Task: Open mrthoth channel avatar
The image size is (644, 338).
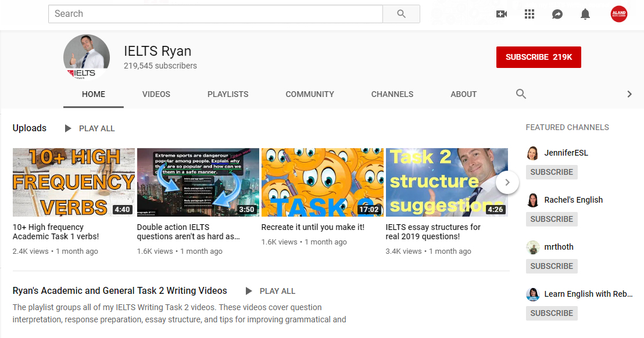Action: point(533,247)
